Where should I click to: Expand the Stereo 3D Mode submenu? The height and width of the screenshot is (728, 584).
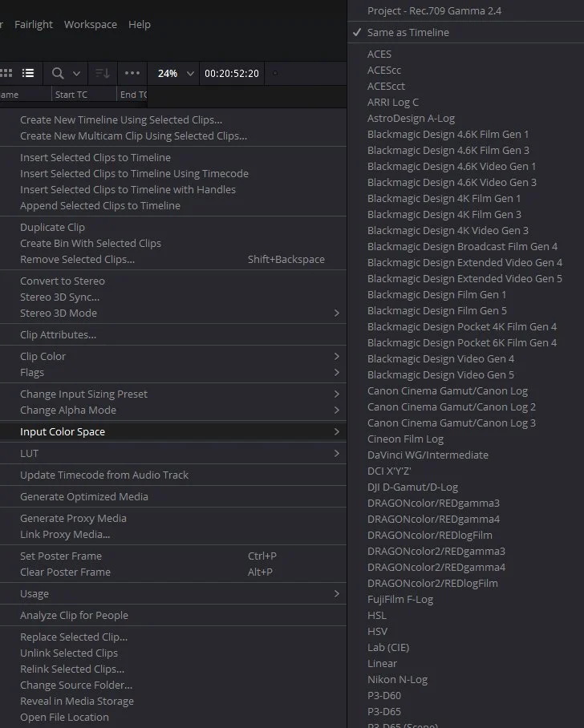[173, 313]
